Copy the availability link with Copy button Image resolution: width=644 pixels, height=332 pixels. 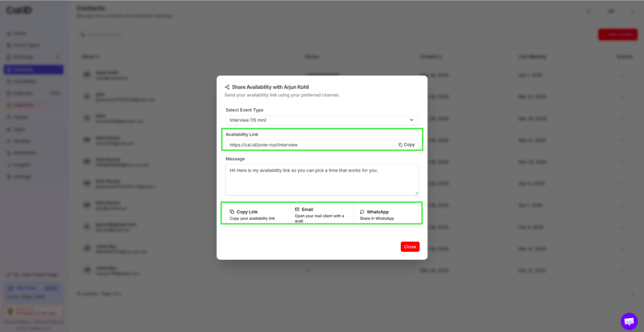pyautogui.click(x=407, y=145)
